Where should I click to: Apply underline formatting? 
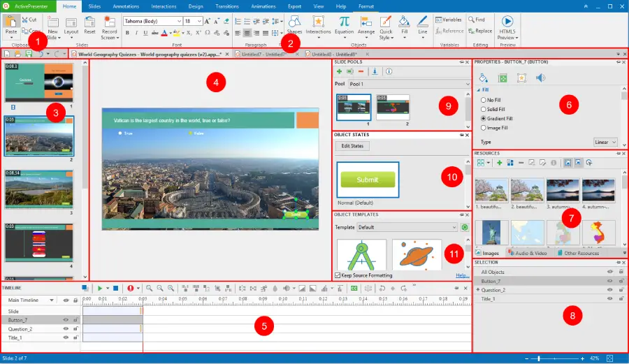(x=145, y=33)
